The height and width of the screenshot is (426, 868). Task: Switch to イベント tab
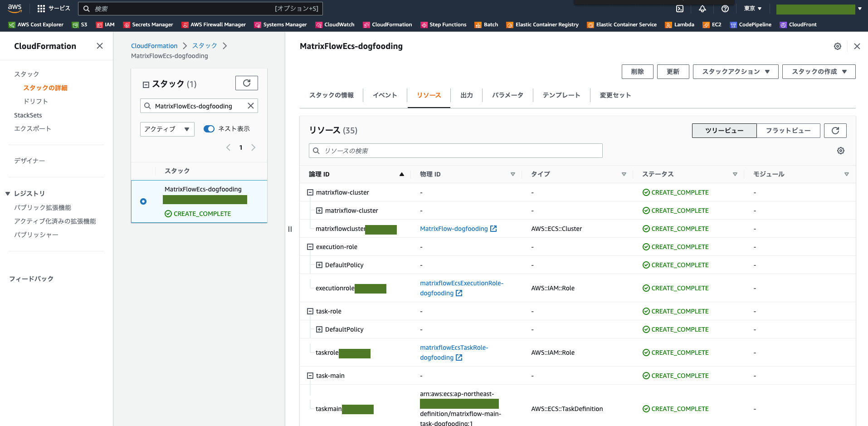[x=385, y=95]
